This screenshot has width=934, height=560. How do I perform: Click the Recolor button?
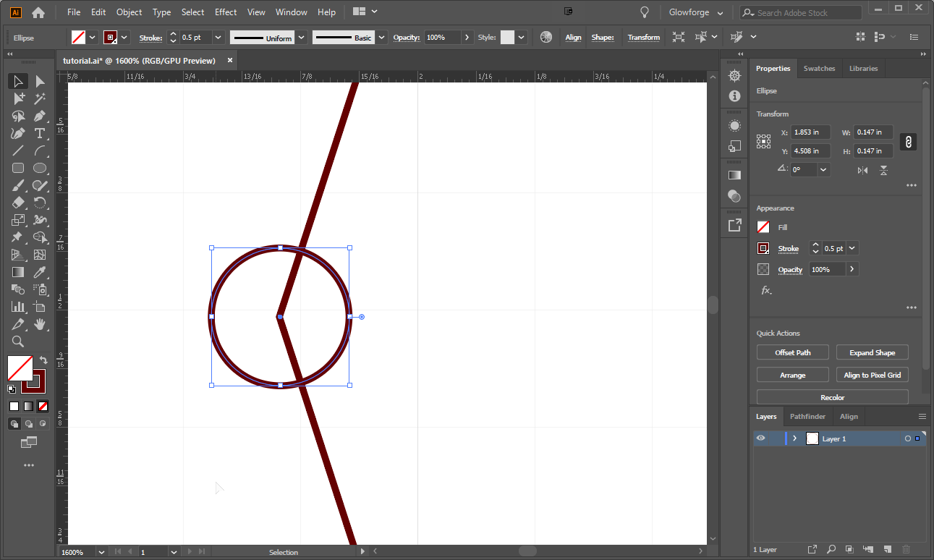832,396
